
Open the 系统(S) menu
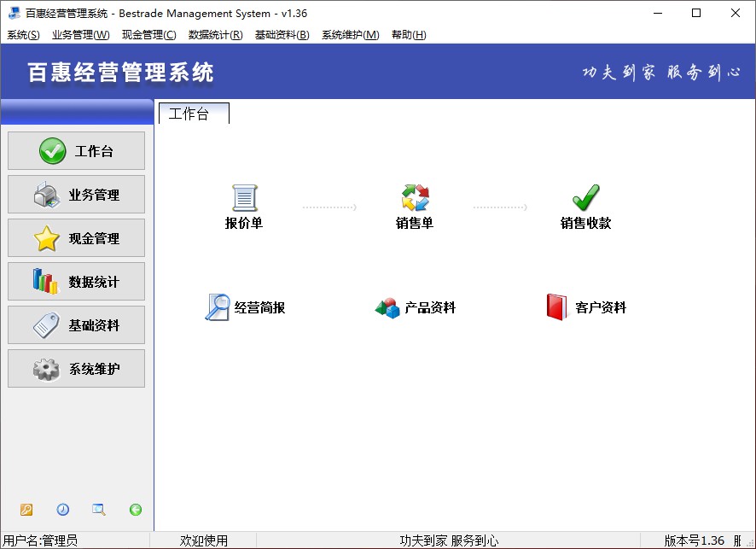[23, 35]
